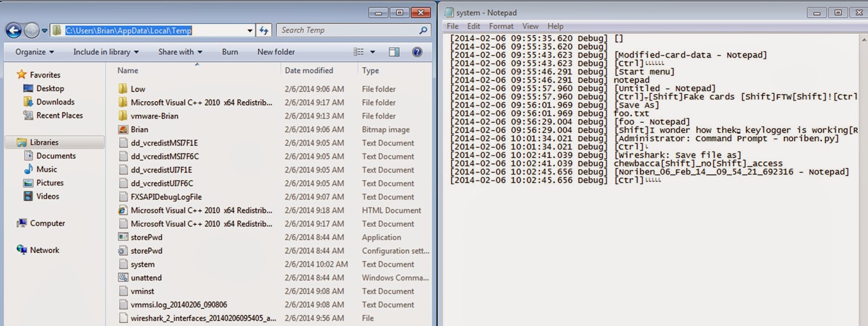Select the Low folder icon
Image resolution: width=868 pixels, height=326 pixels.
(x=123, y=88)
